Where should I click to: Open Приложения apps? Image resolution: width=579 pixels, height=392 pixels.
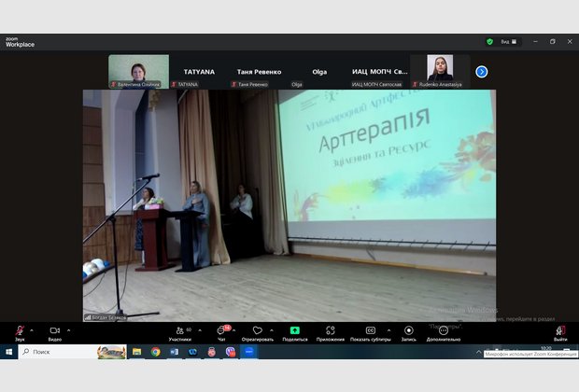tap(331, 331)
